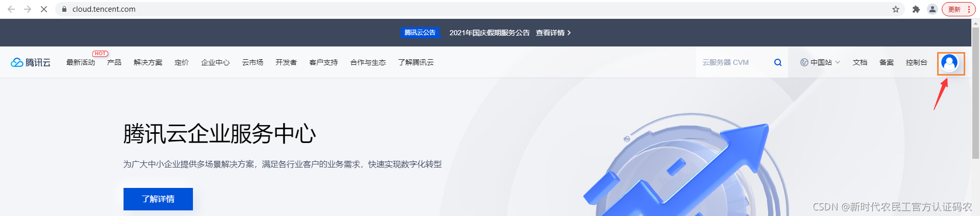This screenshot has width=980, height=216.
Task: Click the URL cloud.tencent.com in address bar
Action: (x=104, y=9)
